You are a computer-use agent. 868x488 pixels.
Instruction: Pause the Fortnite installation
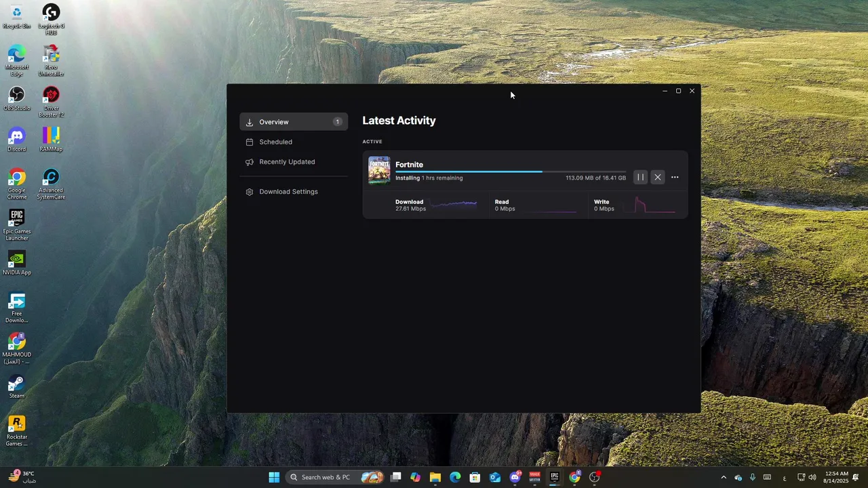click(x=640, y=178)
